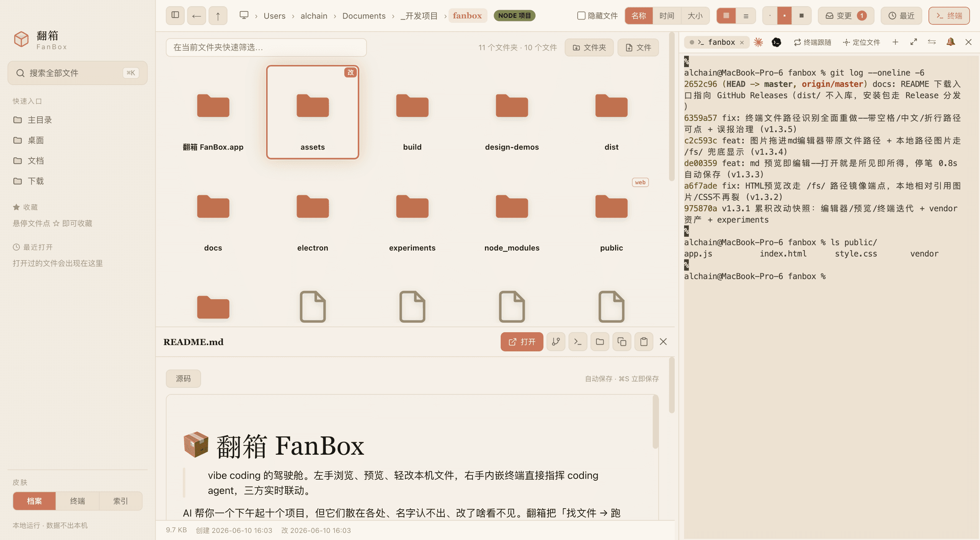Go up one folder level
980x540 pixels.
[218, 15]
